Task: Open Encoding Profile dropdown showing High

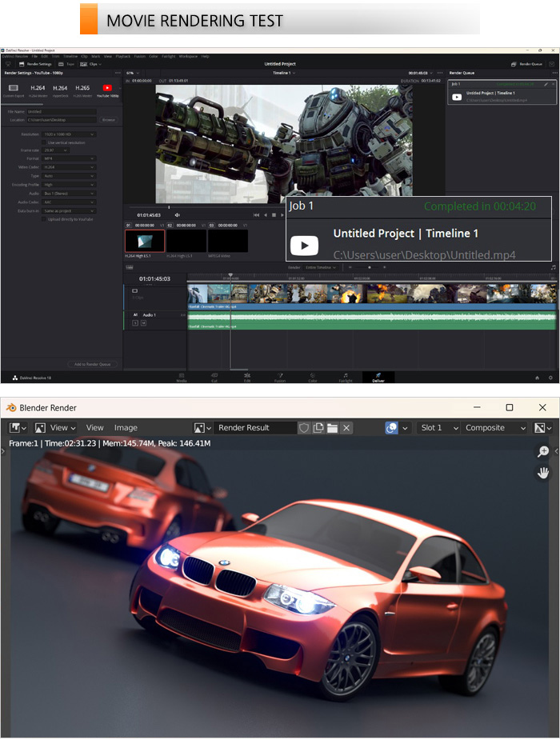Action: coord(69,185)
